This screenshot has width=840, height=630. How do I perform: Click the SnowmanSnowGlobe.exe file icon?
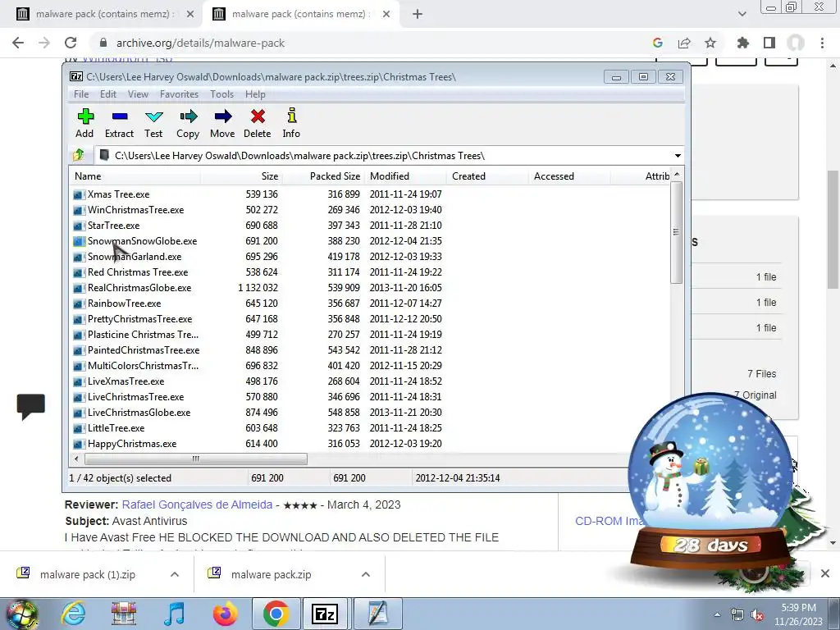[x=80, y=242]
